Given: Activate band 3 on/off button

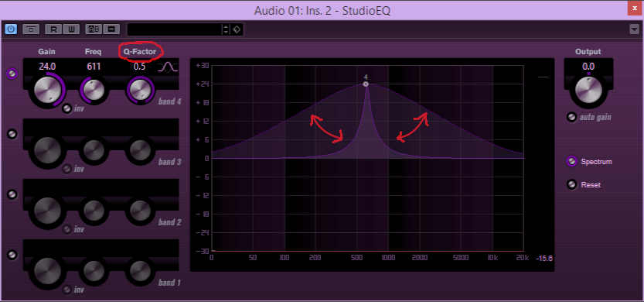Looking at the screenshot, I should (12, 135).
